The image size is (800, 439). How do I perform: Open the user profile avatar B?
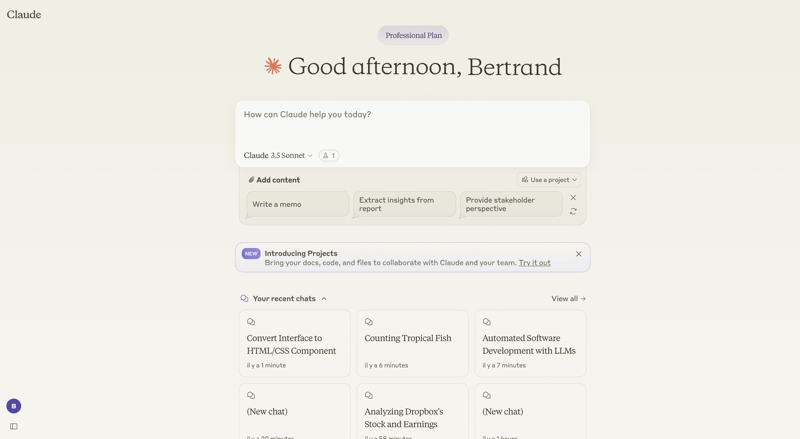tap(14, 406)
